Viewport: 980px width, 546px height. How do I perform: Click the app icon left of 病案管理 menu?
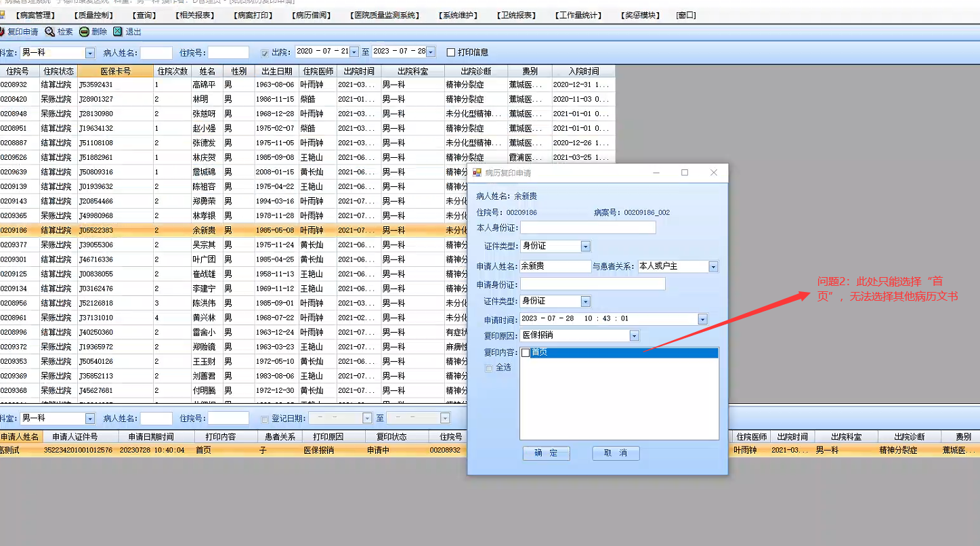click(3, 15)
